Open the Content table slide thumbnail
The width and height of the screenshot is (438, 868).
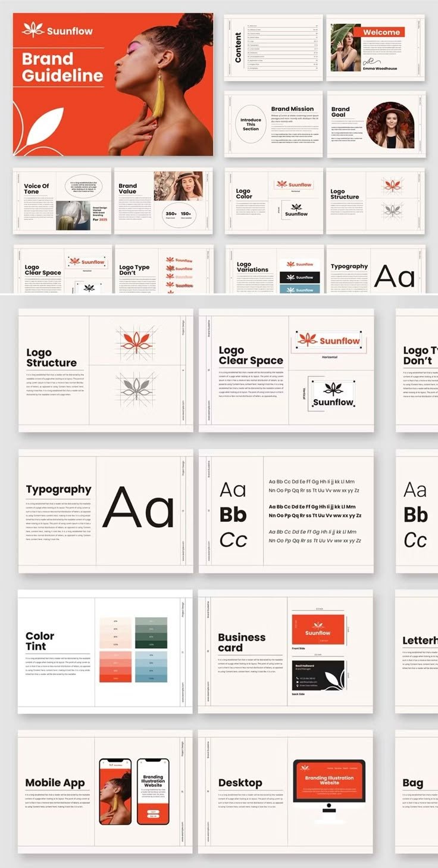point(273,48)
